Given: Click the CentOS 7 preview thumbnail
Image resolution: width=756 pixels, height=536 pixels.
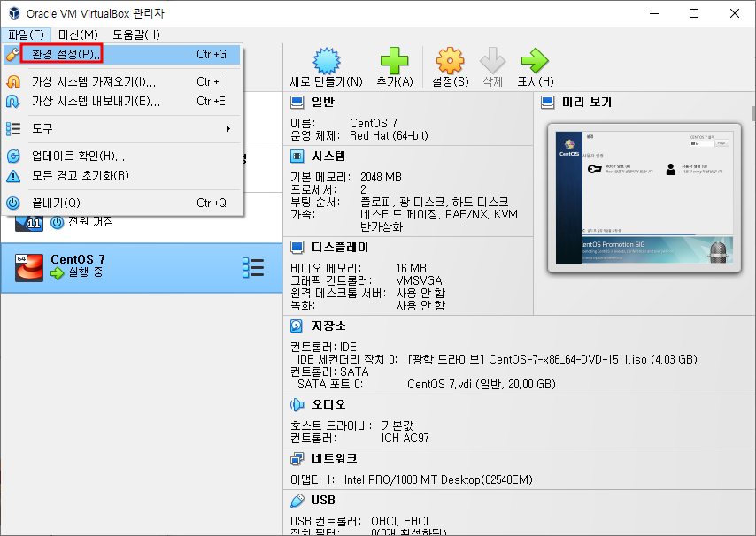Looking at the screenshot, I should [644, 198].
